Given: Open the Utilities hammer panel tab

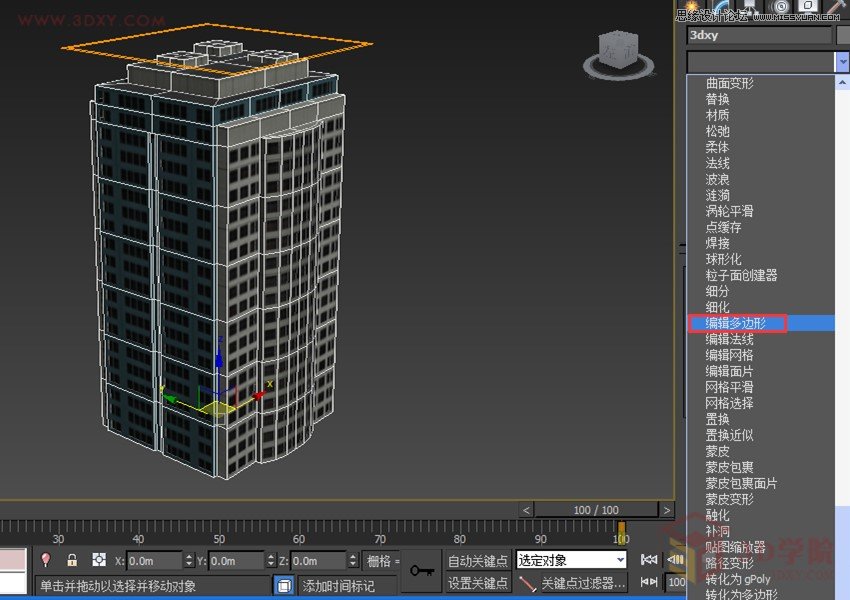Looking at the screenshot, I should coord(835,7).
